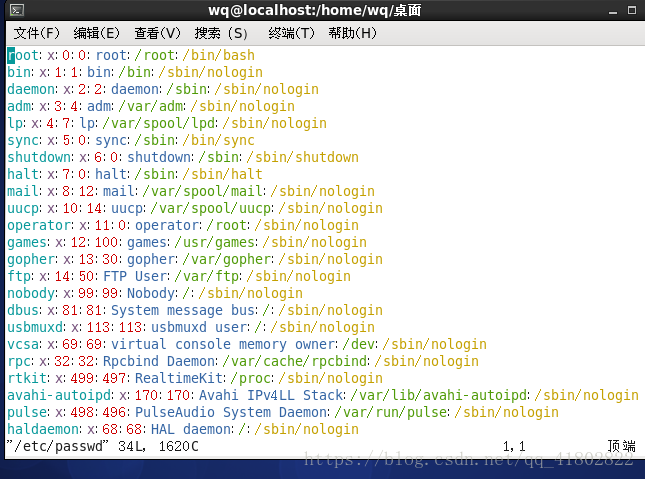Click the word daemon at the start of line three
The image size is (645, 479).
31,89
